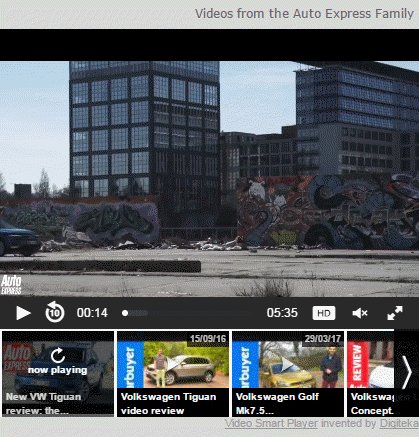
Task: Expand video to fullscreen
Action: (395, 313)
